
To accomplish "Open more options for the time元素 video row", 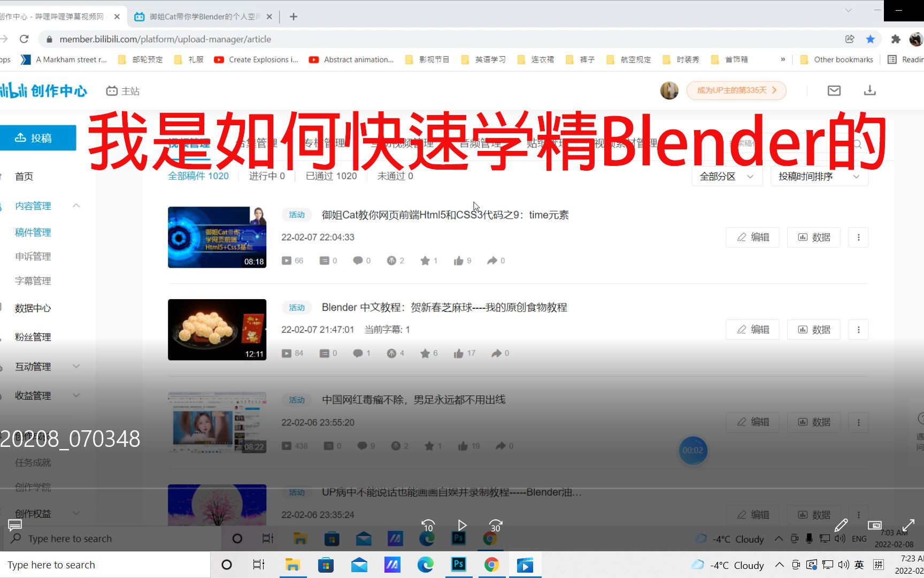I will [859, 237].
